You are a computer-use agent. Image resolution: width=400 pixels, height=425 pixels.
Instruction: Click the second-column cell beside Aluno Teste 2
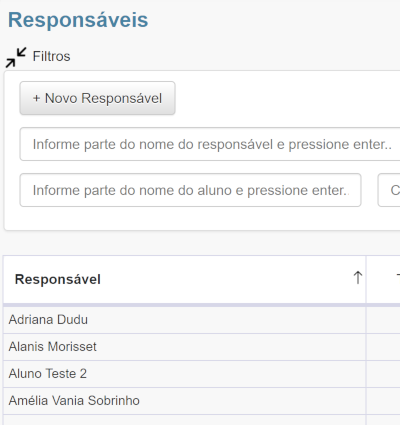383,374
